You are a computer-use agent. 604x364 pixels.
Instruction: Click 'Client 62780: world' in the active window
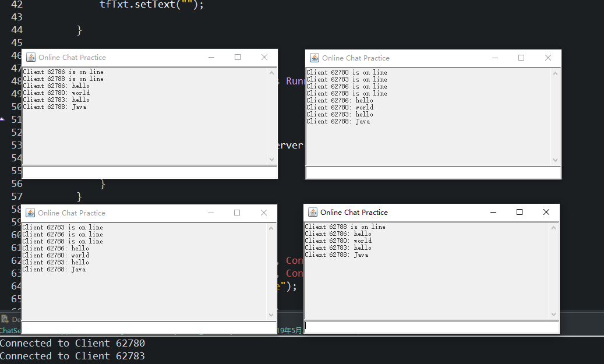pyautogui.click(x=338, y=241)
